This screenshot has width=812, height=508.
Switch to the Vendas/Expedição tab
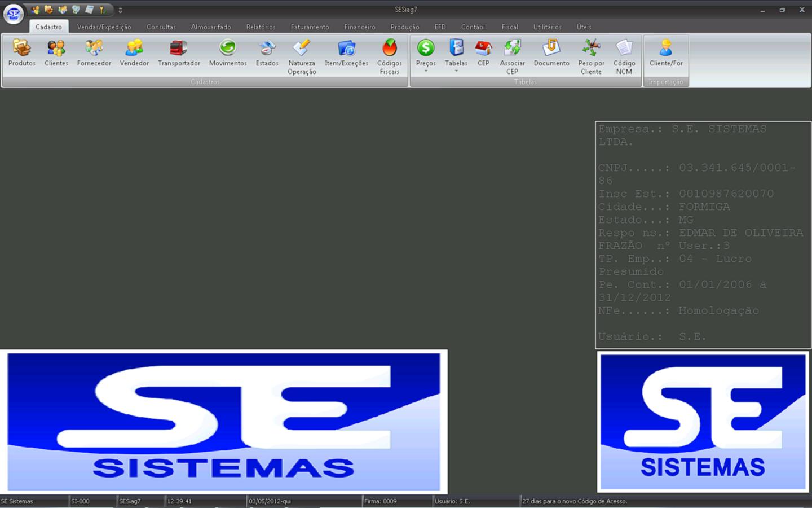[104, 27]
